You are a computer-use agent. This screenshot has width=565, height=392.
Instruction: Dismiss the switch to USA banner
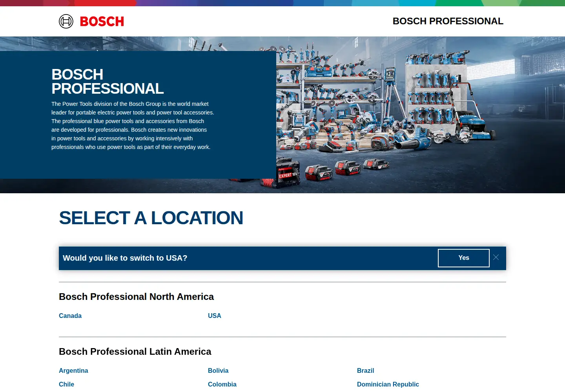point(496,258)
